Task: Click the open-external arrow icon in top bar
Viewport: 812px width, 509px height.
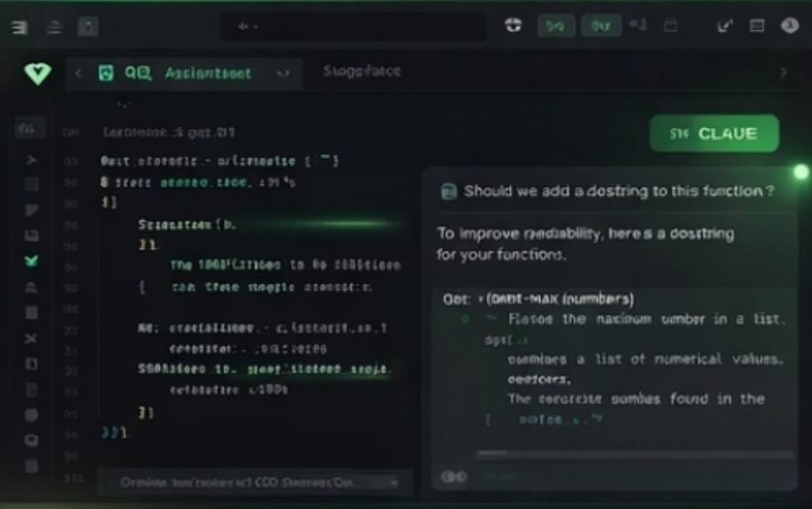Action: [x=724, y=26]
